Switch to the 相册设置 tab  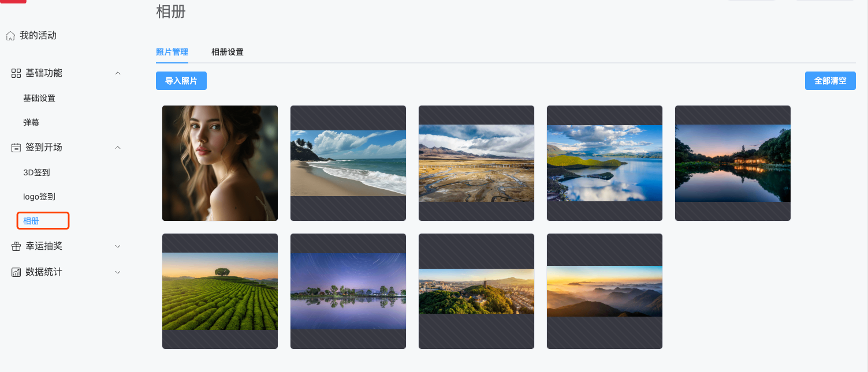(228, 52)
